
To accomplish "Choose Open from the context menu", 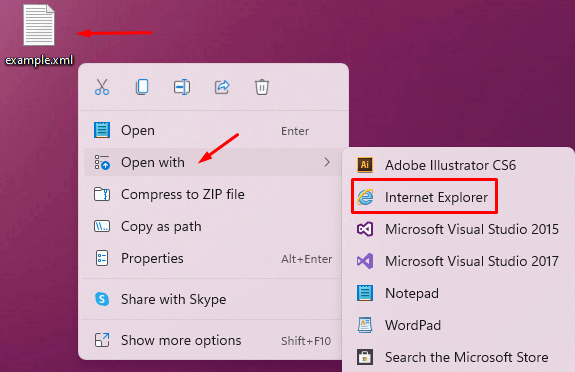I will [213, 131].
